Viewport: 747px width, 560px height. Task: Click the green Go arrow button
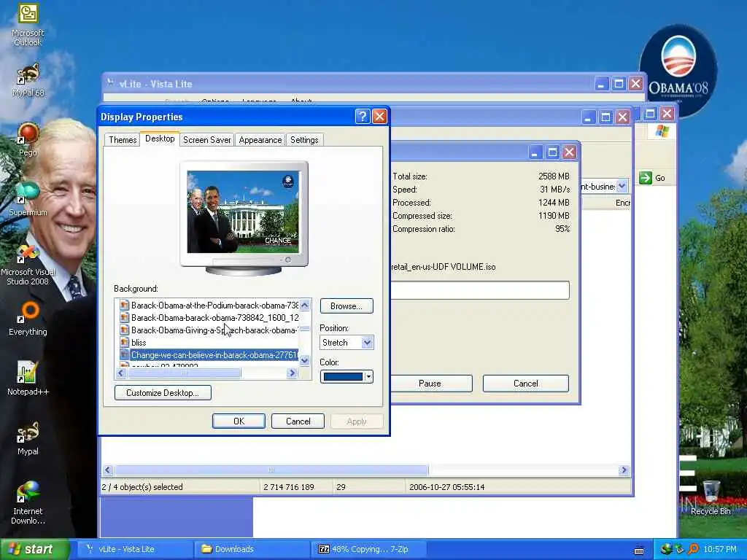646,178
